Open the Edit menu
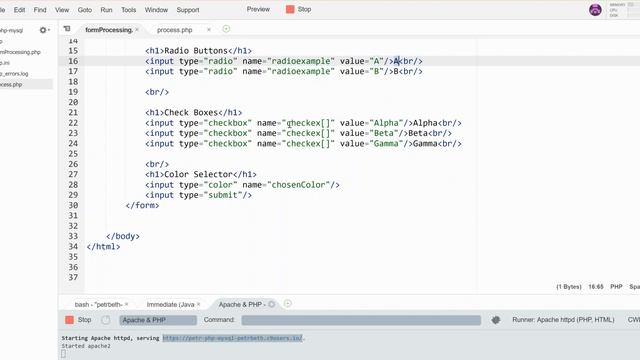This screenshot has height=360, width=640. (x=19, y=10)
